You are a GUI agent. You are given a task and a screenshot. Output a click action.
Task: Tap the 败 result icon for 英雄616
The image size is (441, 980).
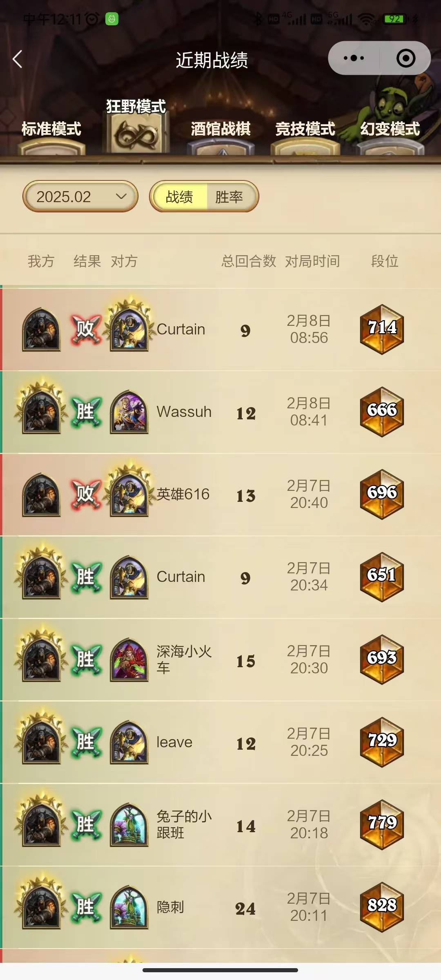pos(85,494)
